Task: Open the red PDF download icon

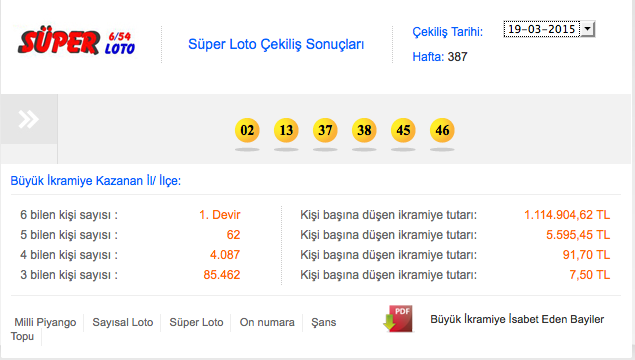Action: click(x=398, y=319)
